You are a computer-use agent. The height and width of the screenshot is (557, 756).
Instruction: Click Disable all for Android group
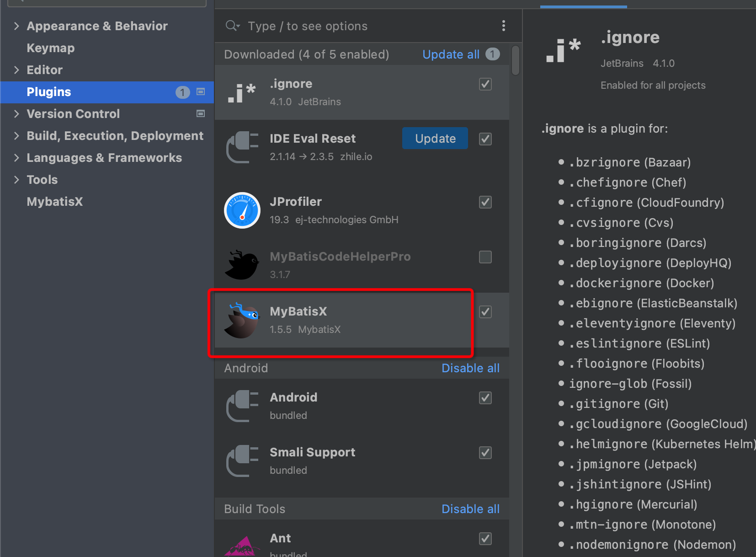coord(470,368)
